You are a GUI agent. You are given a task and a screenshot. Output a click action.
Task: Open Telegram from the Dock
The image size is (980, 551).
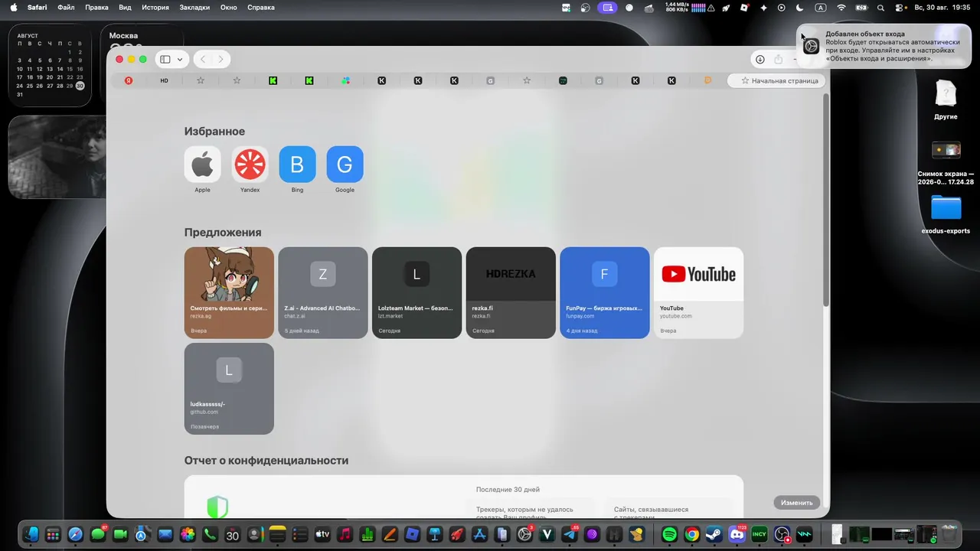570,534
